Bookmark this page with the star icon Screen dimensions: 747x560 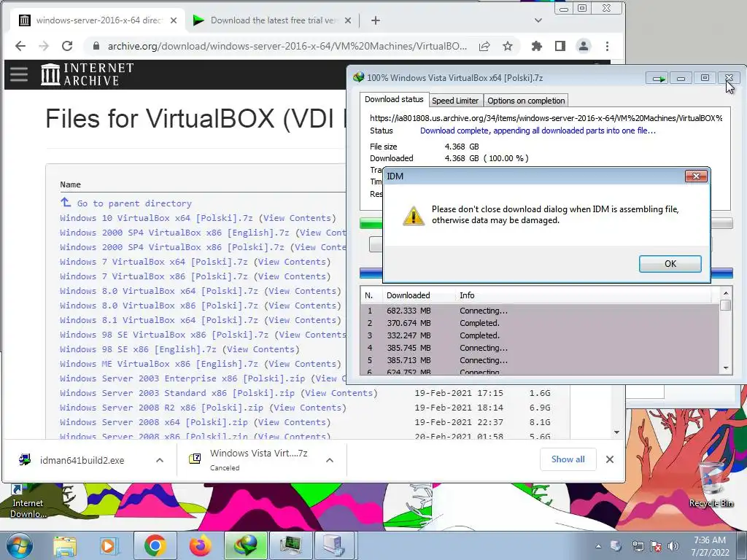click(508, 46)
